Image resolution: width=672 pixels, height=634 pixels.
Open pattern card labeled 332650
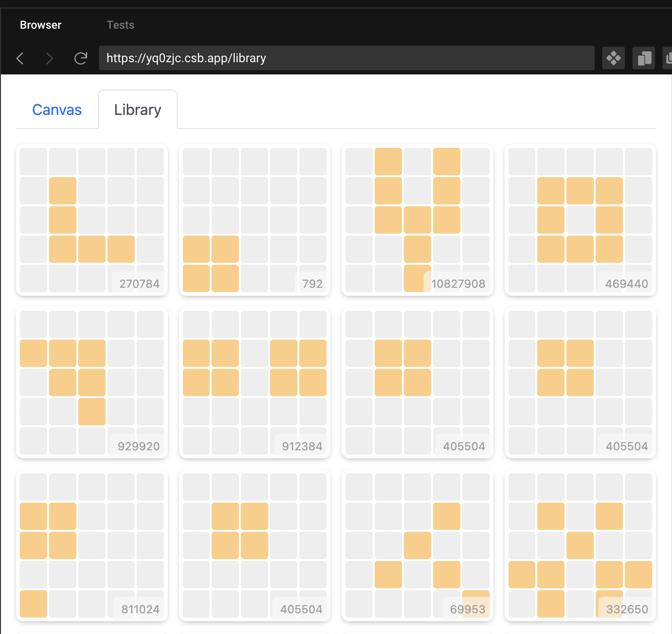click(580, 545)
